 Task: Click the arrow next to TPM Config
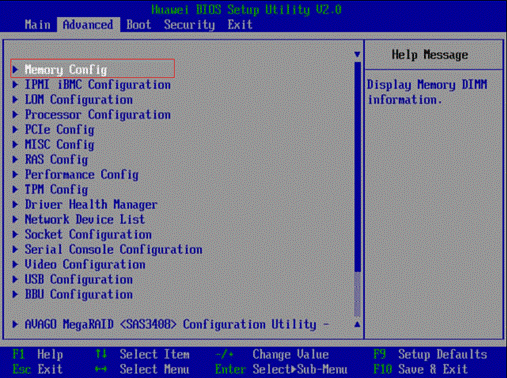15,189
